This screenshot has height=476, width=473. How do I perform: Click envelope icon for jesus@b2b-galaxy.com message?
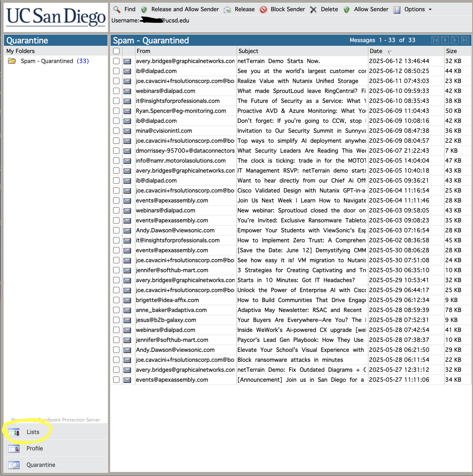[x=127, y=320]
